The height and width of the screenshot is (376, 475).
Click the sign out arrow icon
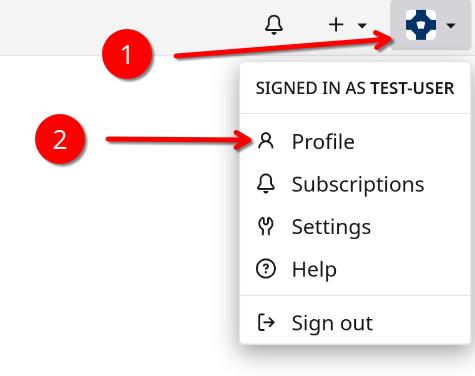266,322
